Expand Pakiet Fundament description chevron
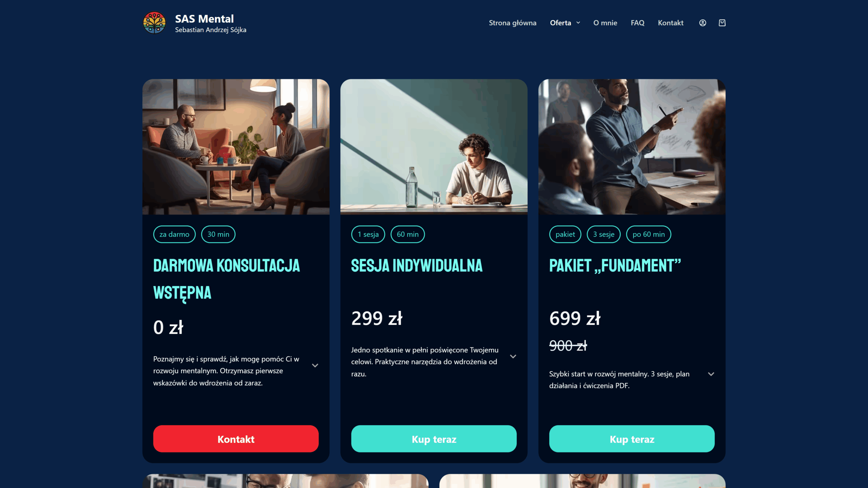Viewport: 868px width, 488px height. [x=711, y=374]
